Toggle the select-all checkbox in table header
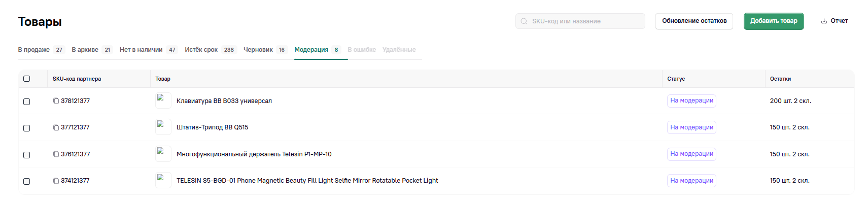 (27, 79)
